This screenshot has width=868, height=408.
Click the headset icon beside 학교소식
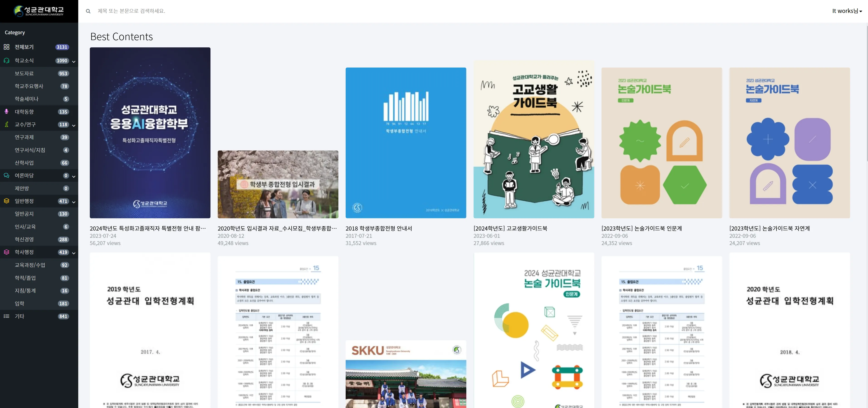pyautogui.click(x=6, y=61)
